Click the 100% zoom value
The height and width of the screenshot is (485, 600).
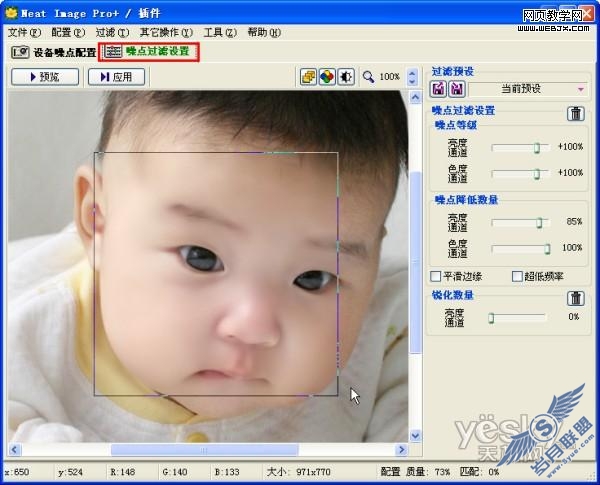390,77
